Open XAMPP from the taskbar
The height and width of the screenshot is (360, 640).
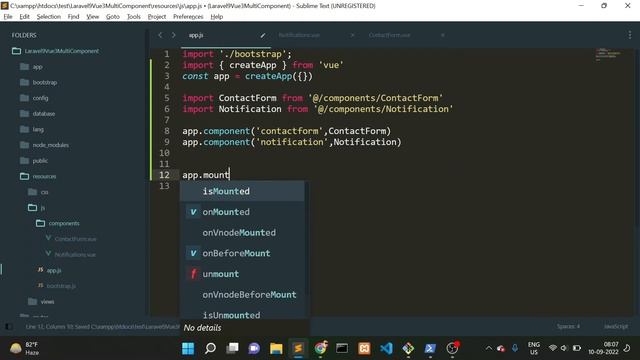[364, 348]
